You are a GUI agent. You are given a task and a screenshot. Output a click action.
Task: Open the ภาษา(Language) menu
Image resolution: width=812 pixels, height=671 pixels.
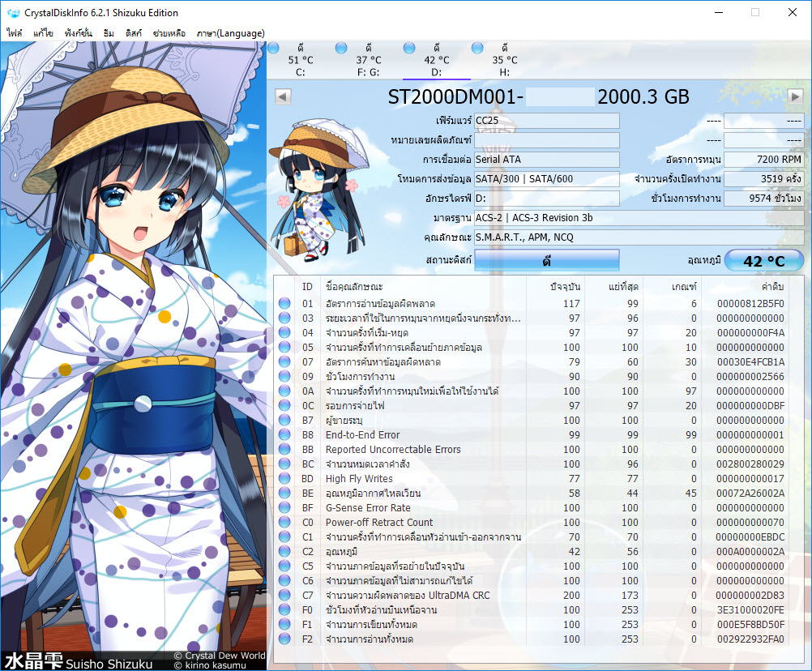point(232,33)
